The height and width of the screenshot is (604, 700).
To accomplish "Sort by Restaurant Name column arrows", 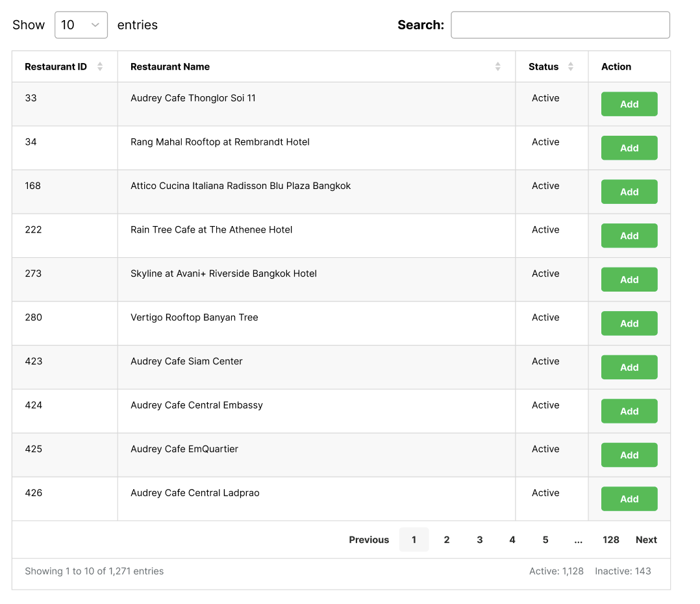I will click(497, 67).
